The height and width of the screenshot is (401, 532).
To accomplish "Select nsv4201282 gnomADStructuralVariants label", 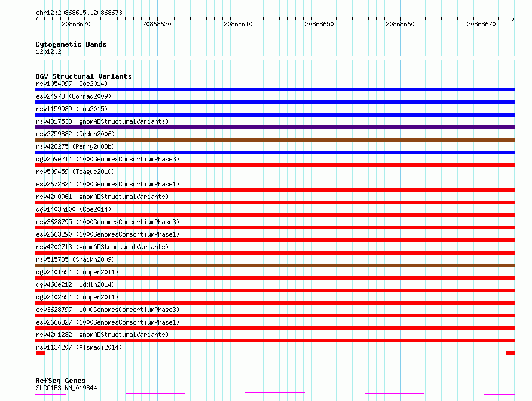I will click(x=102, y=335).
